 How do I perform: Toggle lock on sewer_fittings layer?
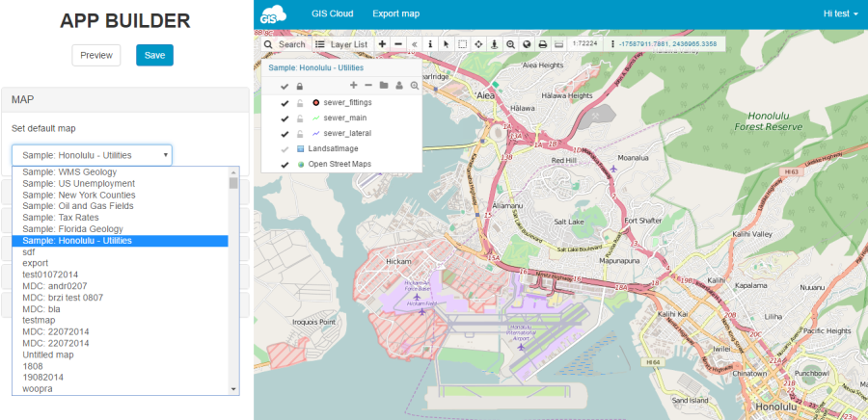point(300,103)
